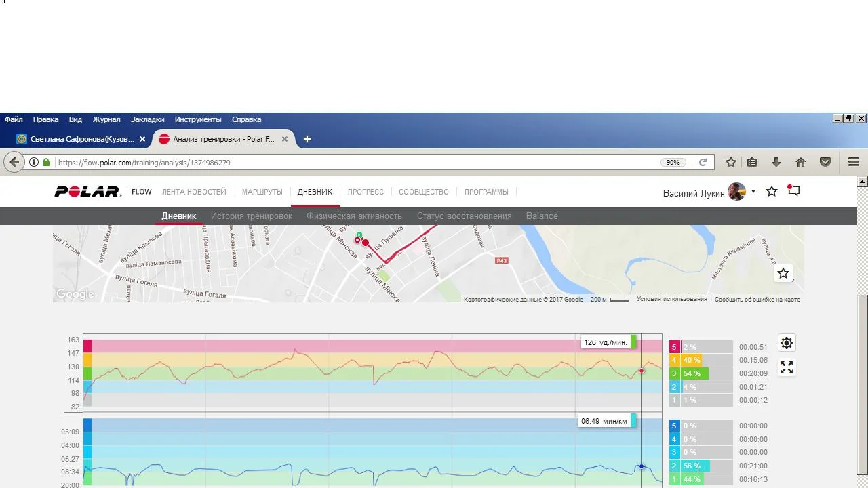Open new browser tab with plus button

coord(307,139)
